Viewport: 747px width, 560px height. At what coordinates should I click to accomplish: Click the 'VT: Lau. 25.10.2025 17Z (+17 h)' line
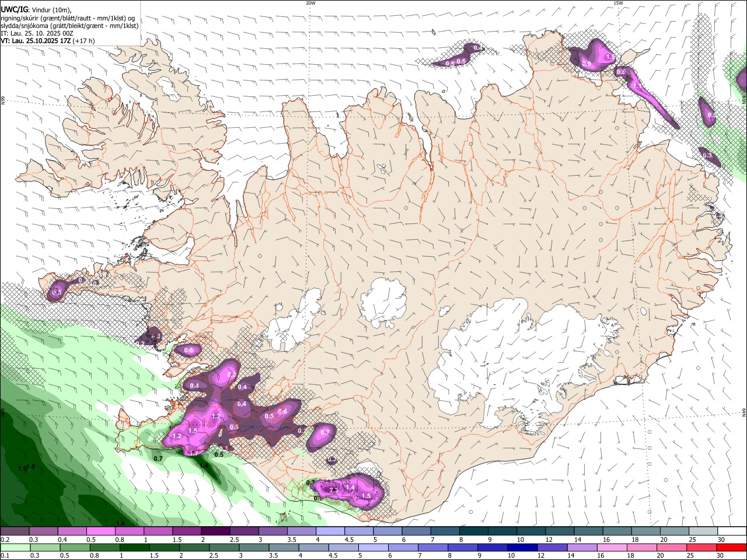[x=47, y=41]
